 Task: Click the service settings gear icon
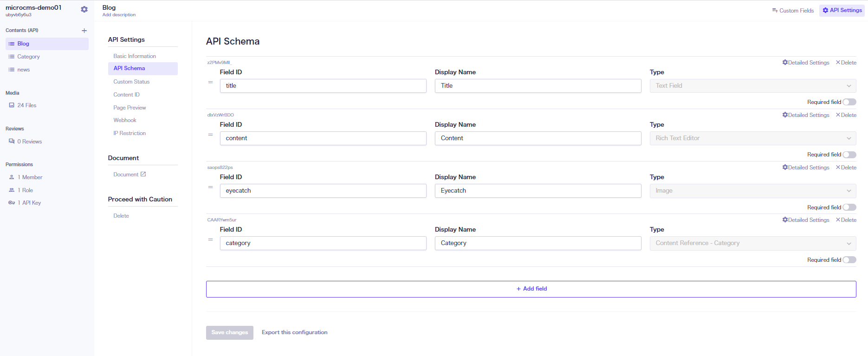[84, 9]
